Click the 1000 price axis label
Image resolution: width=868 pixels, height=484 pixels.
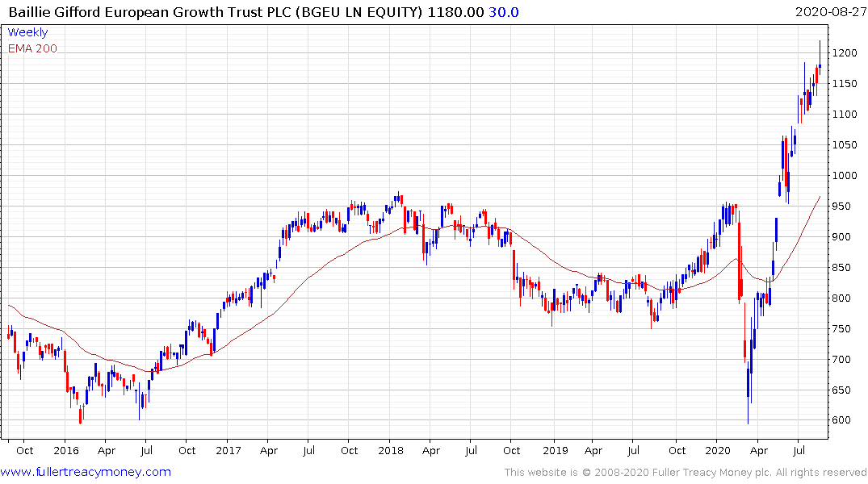(x=845, y=176)
